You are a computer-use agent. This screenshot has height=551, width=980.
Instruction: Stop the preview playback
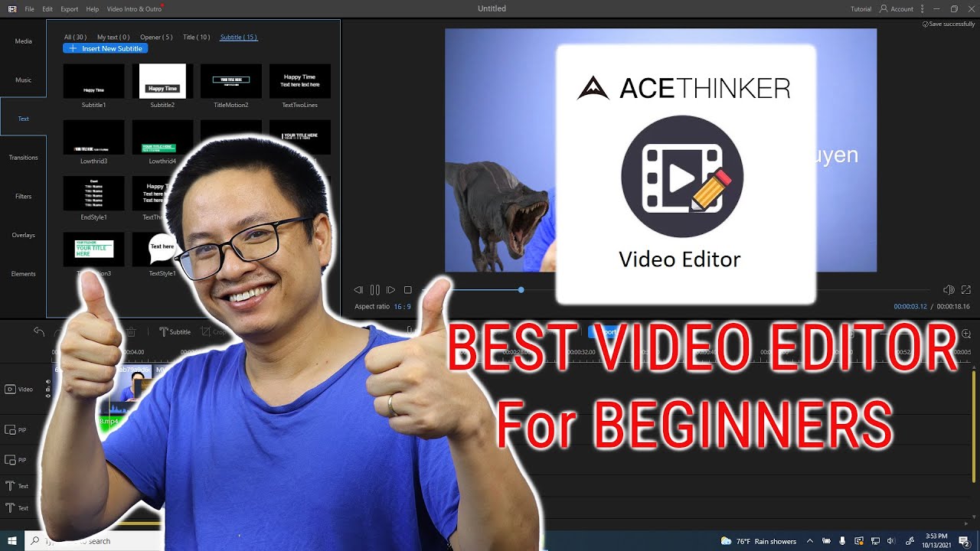click(408, 290)
